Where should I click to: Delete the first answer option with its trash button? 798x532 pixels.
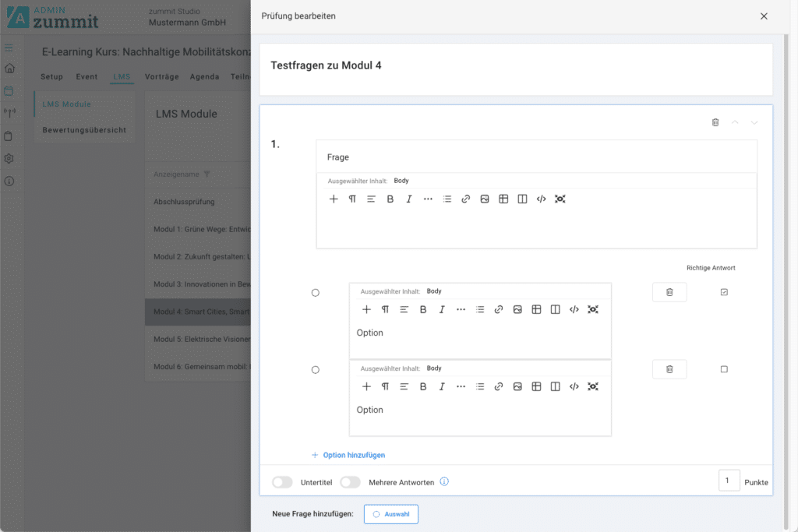click(x=669, y=292)
